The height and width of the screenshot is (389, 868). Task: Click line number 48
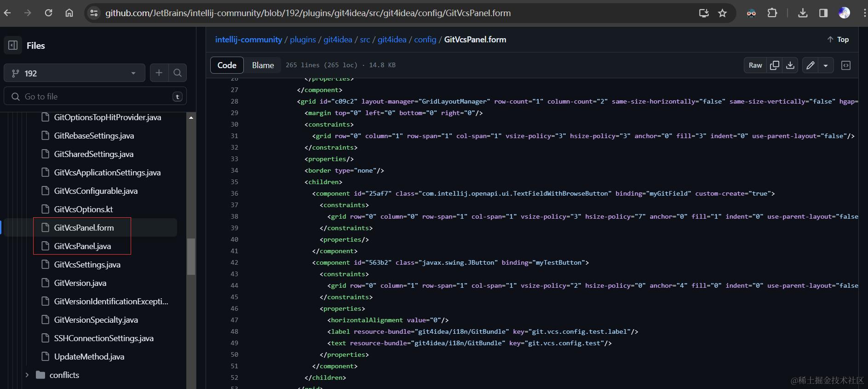point(234,331)
